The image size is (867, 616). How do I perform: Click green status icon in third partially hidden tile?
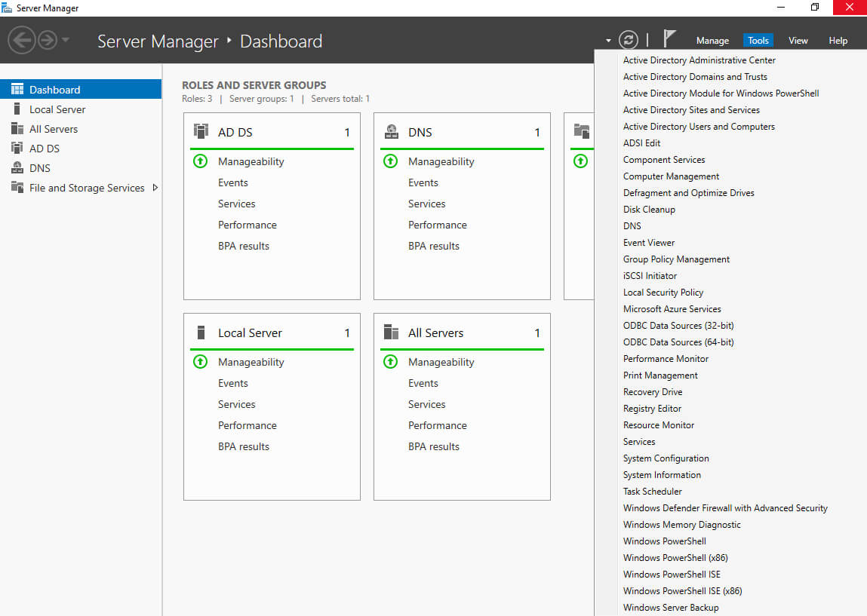(580, 161)
